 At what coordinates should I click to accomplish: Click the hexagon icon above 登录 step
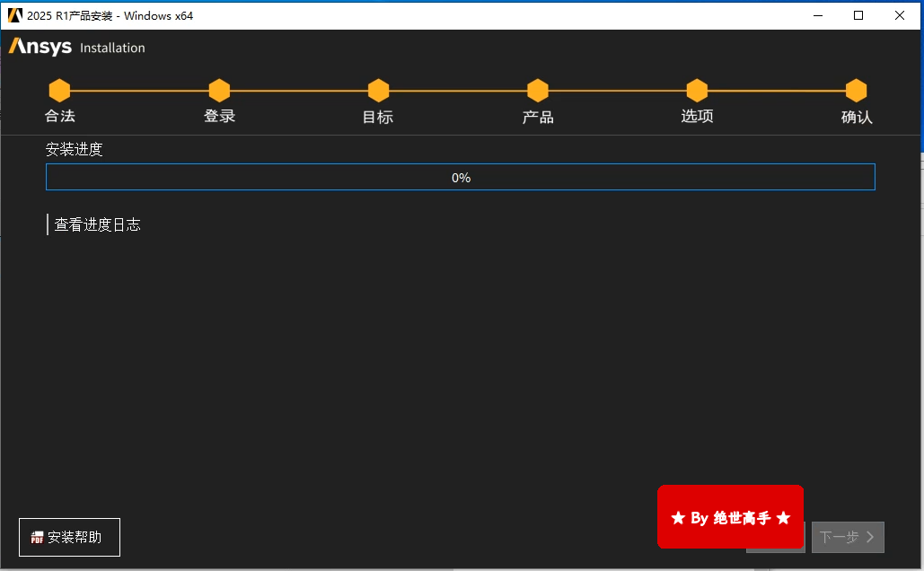pyautogui.click(x=219, y=91)
